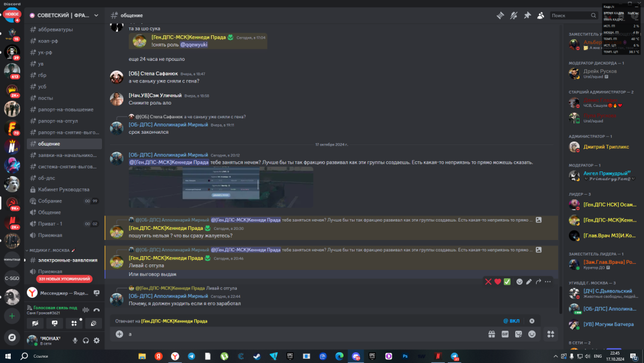Open the Threads icon in channel header
Screen dimensions: 644x363
tap(500, 15)
